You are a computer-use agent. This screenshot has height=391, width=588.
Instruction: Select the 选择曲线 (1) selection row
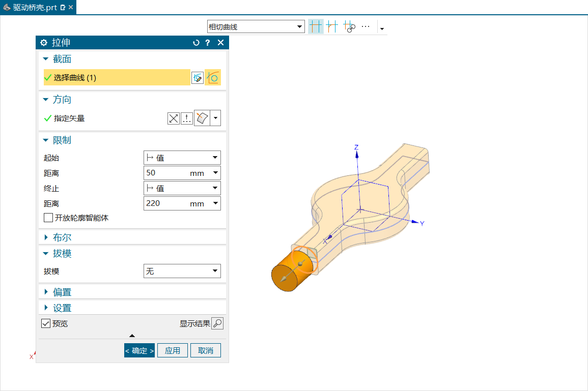[x=117, y=77]
